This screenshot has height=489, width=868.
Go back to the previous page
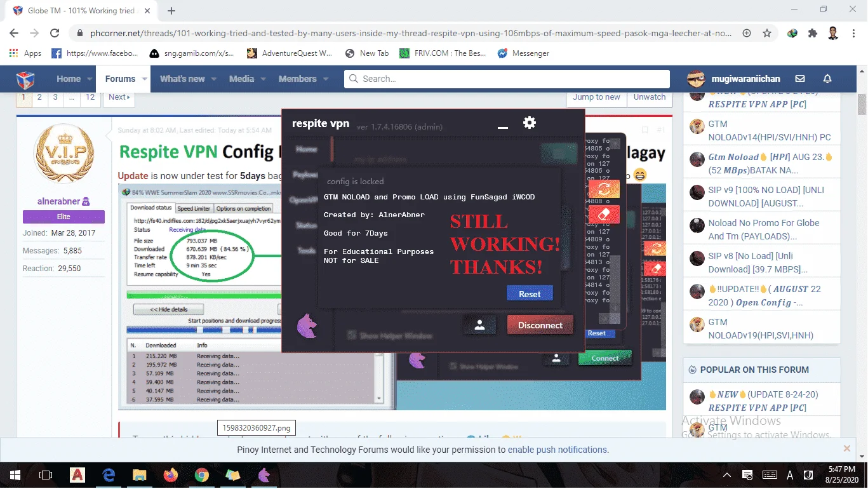click(x=14, y=33)
